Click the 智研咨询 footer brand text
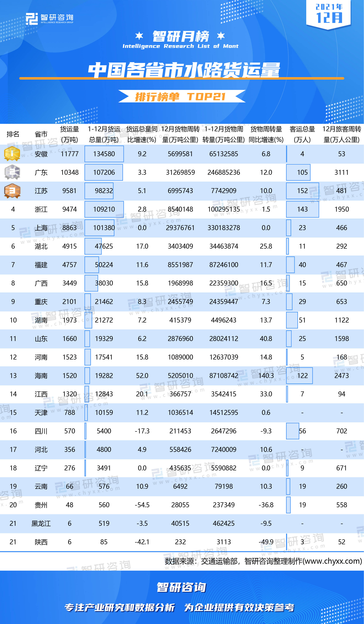The height and width of the screenshot is (624, 364). coord(181,587)
